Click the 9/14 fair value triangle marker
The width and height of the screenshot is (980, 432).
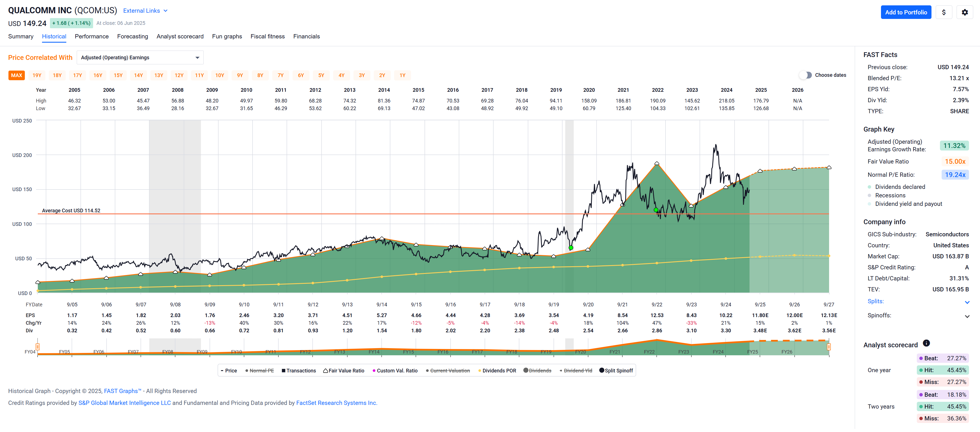[382, 238]
